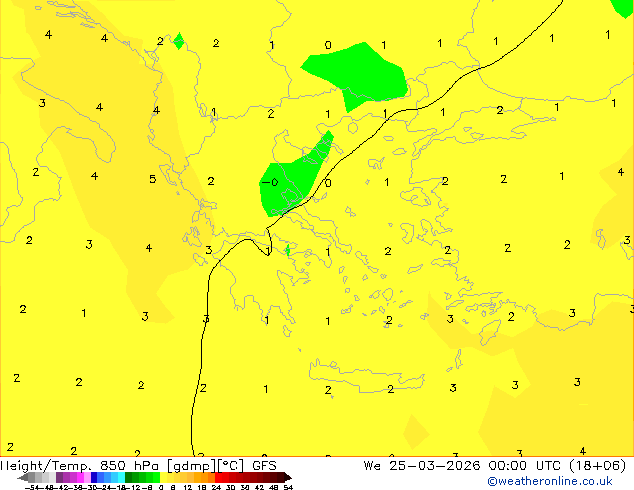Open the weatheronline.co.uk copyright link
Viewport: 634px width, 490px height.
click(x=550, y=481)
